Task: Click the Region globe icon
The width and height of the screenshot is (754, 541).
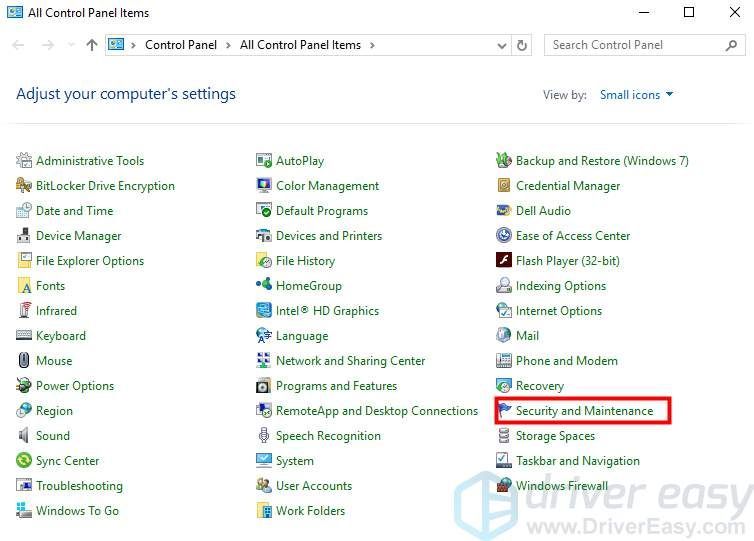Action: pyautogui.click(x=24, y=410)
